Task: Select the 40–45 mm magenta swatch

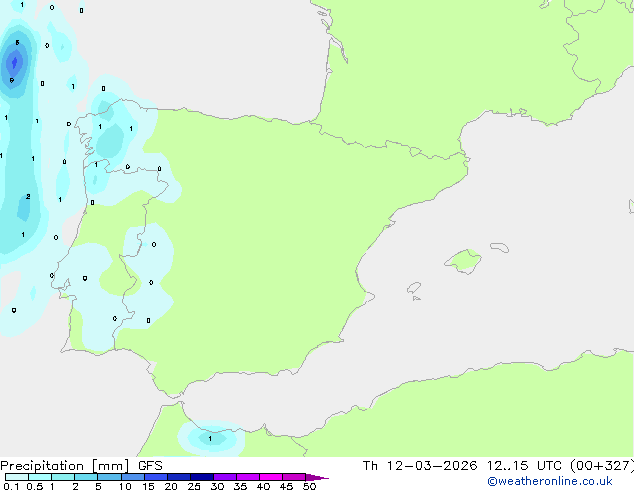Action: click(x=271, y=477)
